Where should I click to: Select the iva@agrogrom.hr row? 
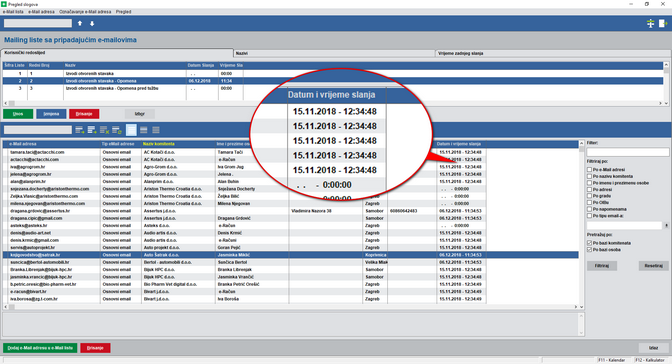291,167
